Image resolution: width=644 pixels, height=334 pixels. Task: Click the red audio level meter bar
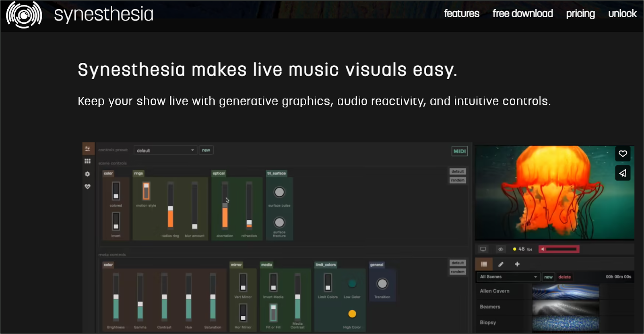pos(559,249)
